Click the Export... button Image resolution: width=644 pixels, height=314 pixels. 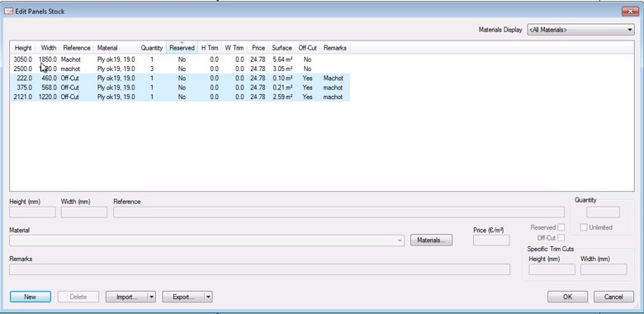(182, 297)
